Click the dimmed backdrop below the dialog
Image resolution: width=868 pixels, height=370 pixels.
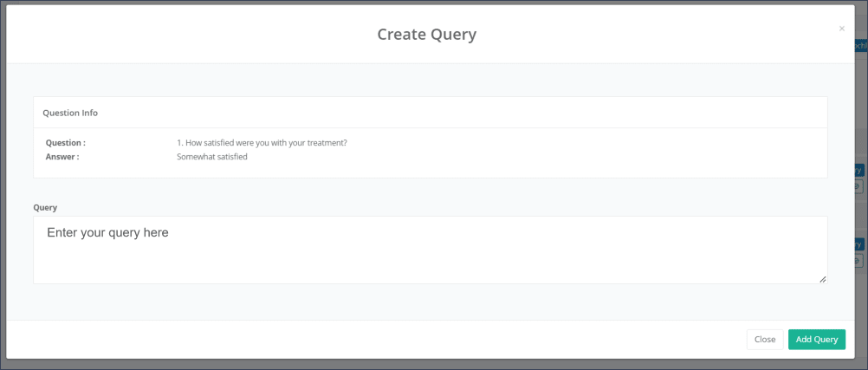coord(433,365)
